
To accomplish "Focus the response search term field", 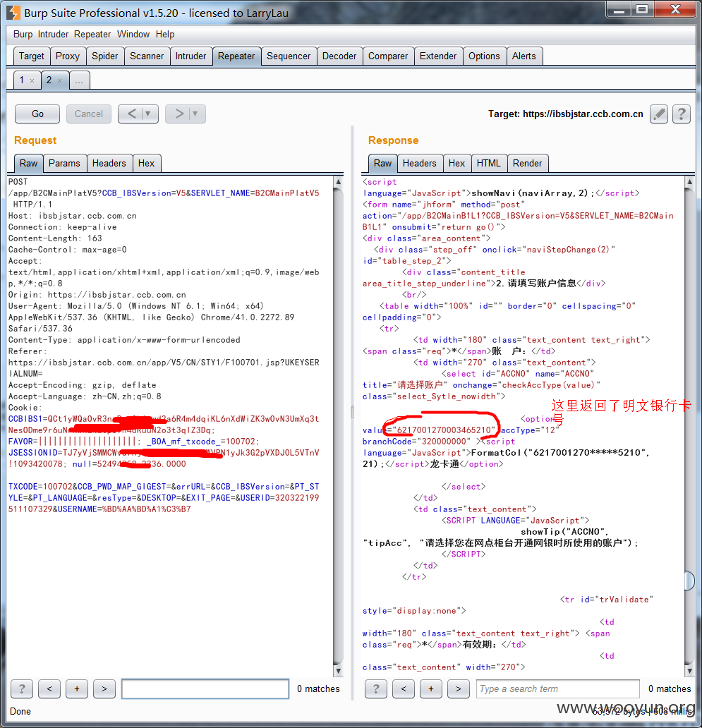I will click(558, 689).
